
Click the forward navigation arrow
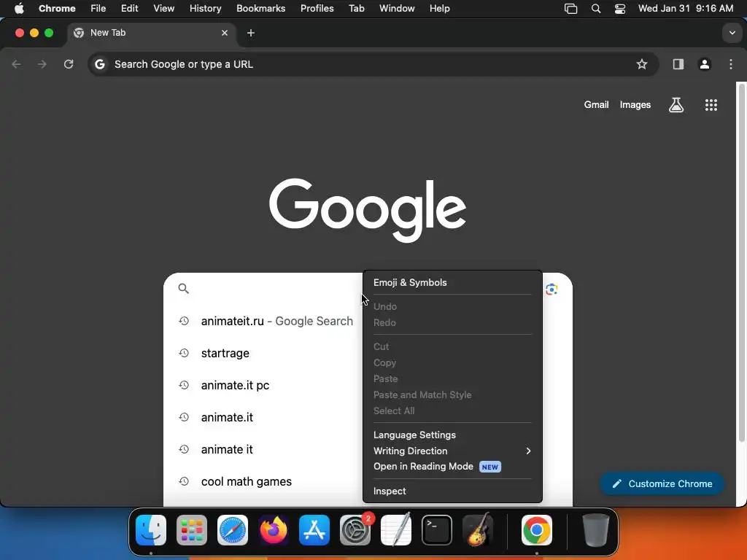point(42,64)
